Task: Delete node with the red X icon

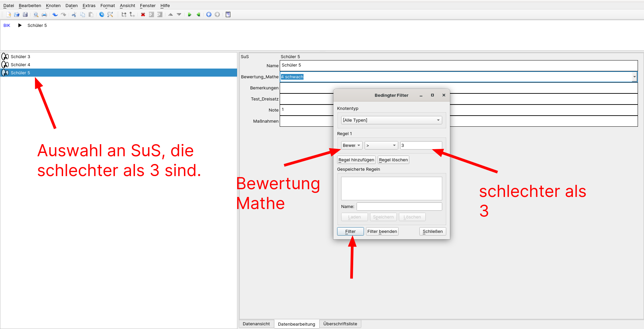Action: coord(143,14)
